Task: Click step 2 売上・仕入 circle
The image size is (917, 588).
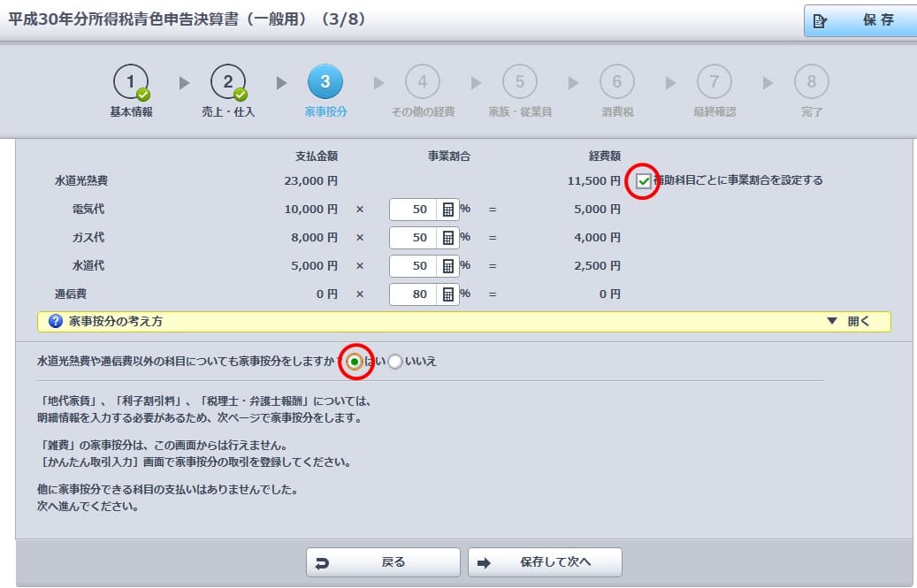Action: (x=228, y=82)
